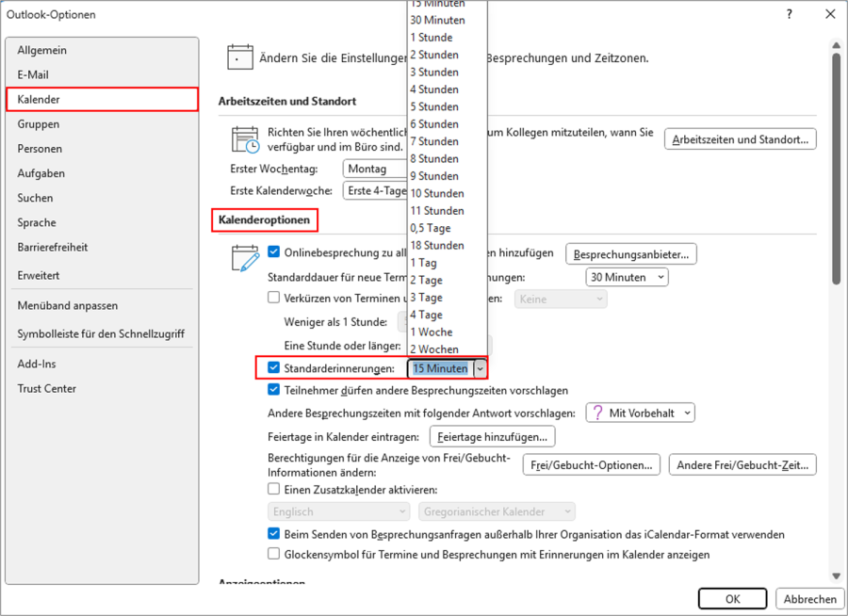Viewport: 848px width, 616px height.
Task: Click the clock icon beside Arbeitszeiten section
Action: (x=244, y=139)
